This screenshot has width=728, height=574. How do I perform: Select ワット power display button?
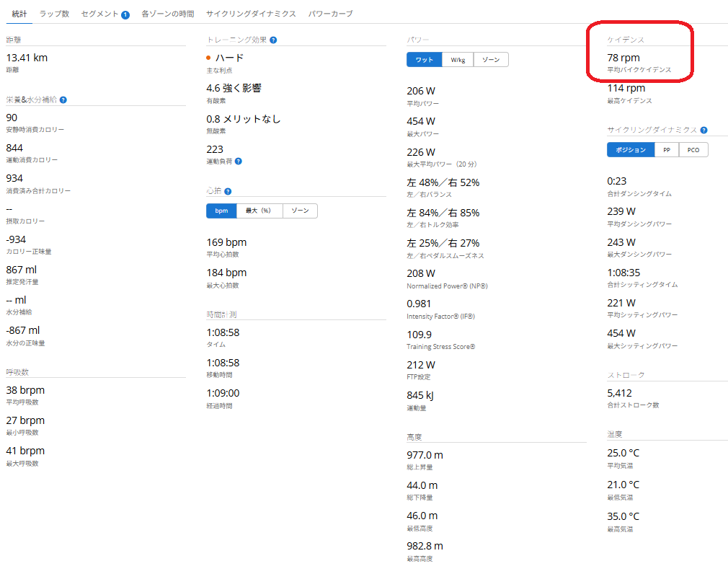(425, 60)
